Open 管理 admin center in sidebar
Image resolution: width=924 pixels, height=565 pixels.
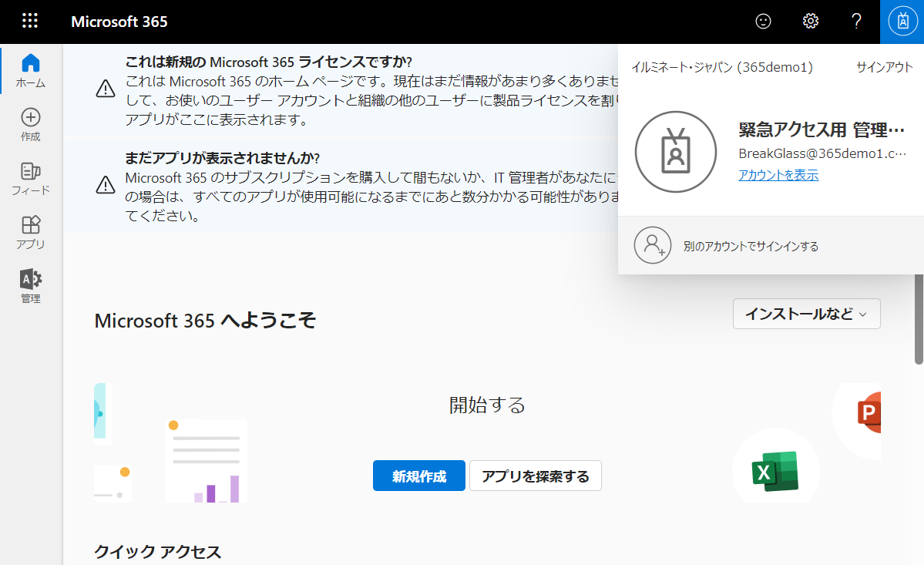[31, 287]
